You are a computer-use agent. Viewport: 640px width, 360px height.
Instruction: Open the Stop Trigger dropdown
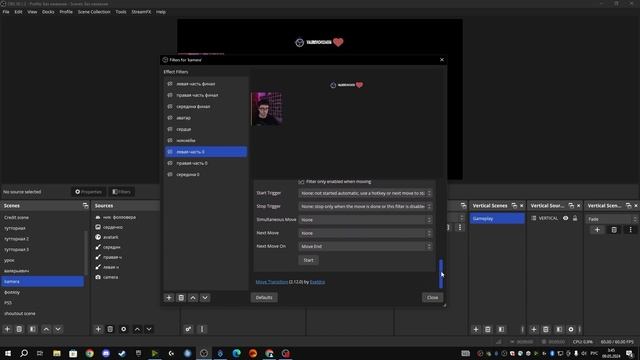365,207
